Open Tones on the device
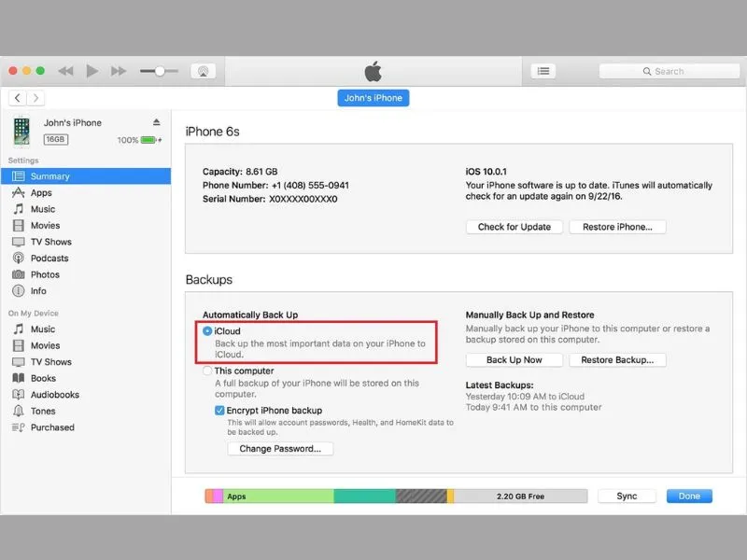This screenshot has height=560, width=747. point(86,411)
